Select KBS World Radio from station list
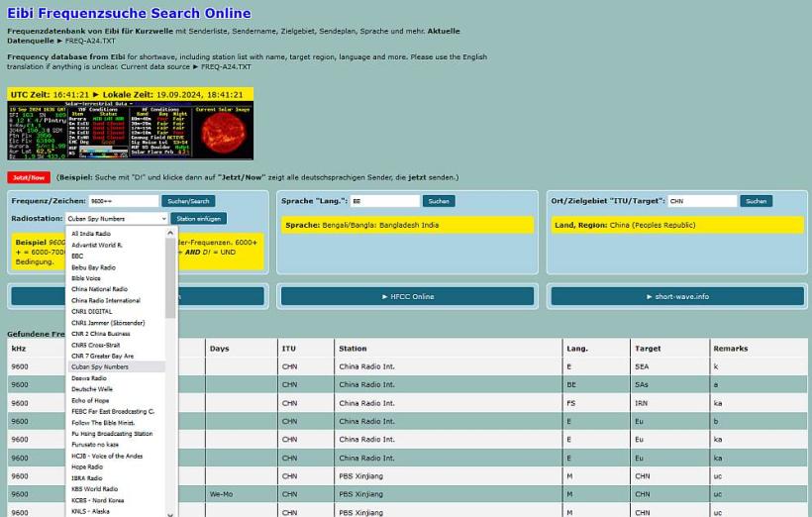 click(x=117, y=489)
